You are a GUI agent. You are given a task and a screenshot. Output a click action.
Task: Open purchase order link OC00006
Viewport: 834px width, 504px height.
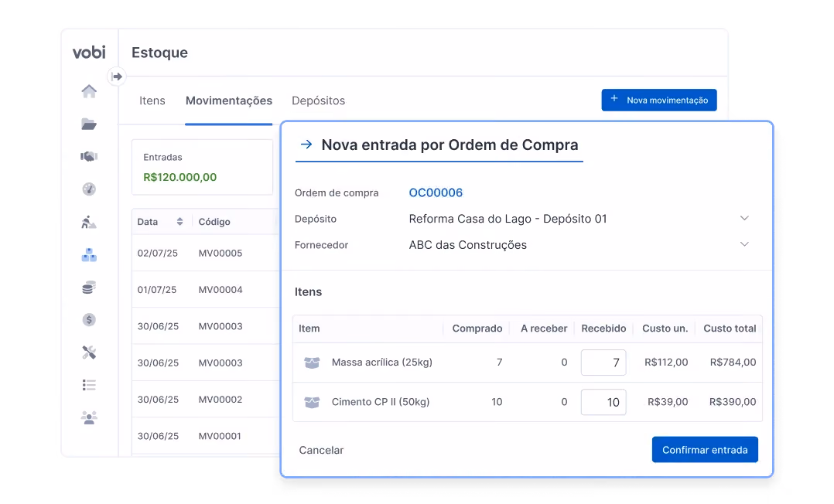436,192
